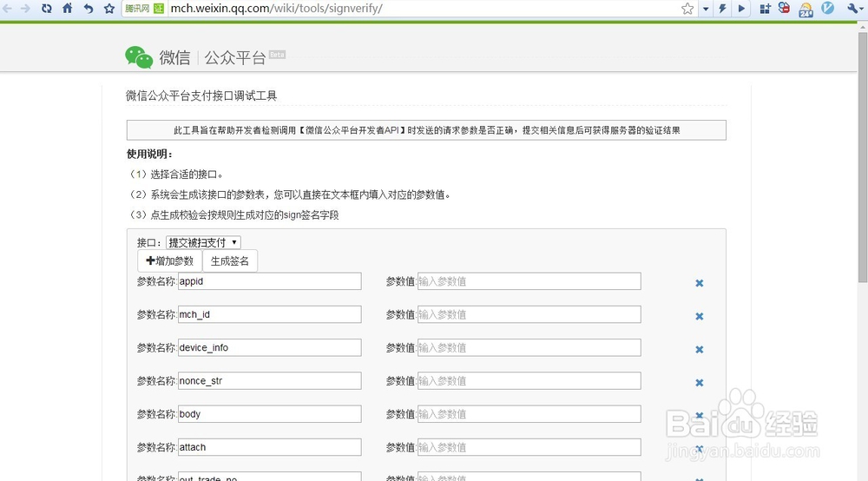The width and height of the screenshot is (868, 481).
Task: Click the parameter value field for nonce_str
Action: click(x=529, y=381)
